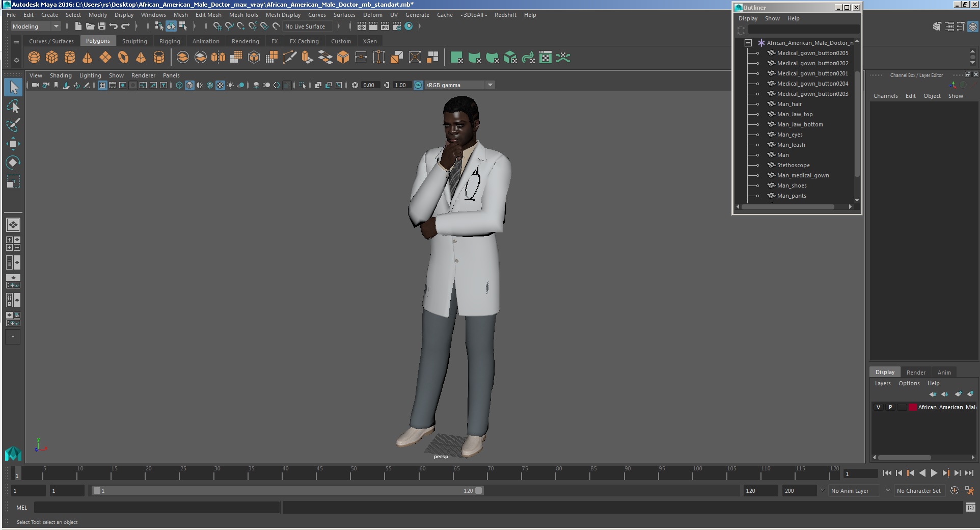The width and height of the screenshot is (980, 530).
Task: Toggle layer visibility V for African_American_Male layer
Action: click(878, 407)
